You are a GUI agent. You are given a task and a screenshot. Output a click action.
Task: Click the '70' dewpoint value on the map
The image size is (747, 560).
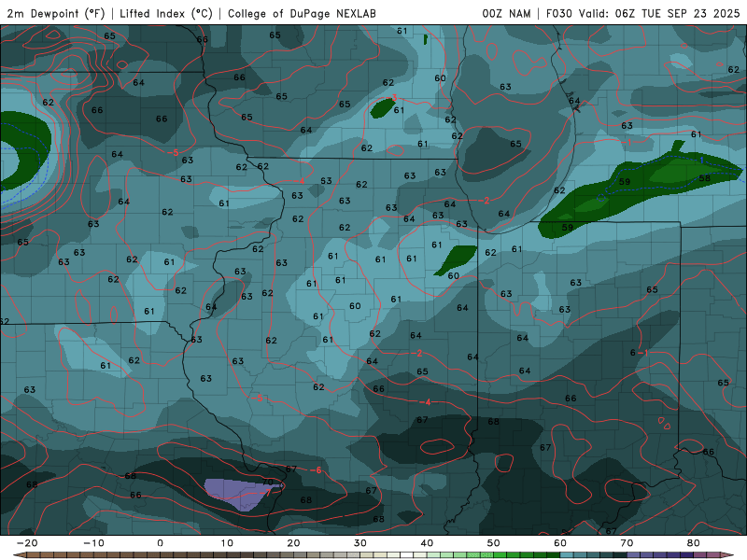pyautogui.click(x=268, y=482)
